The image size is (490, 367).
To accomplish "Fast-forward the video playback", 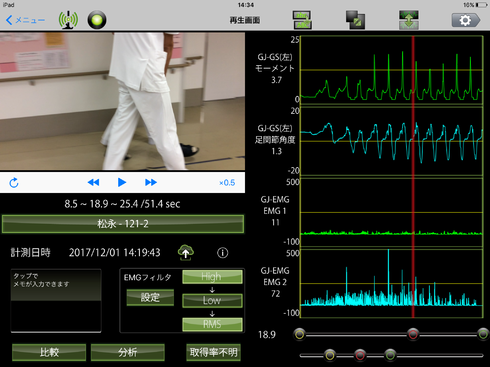I will [x=151, y=182].
